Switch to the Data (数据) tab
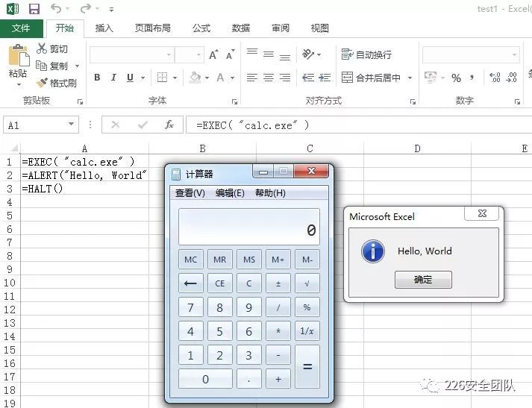This screenshot has width=532, height=408. click(241, 28)
